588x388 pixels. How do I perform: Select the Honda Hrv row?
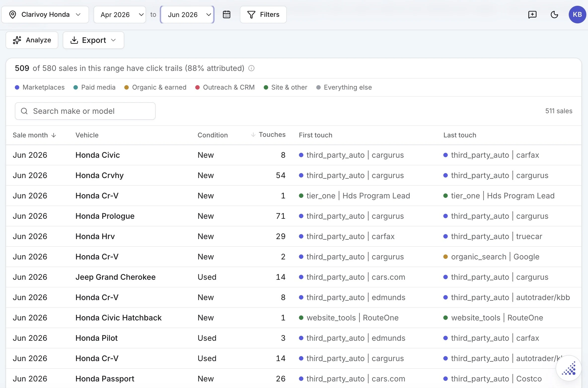294,236
